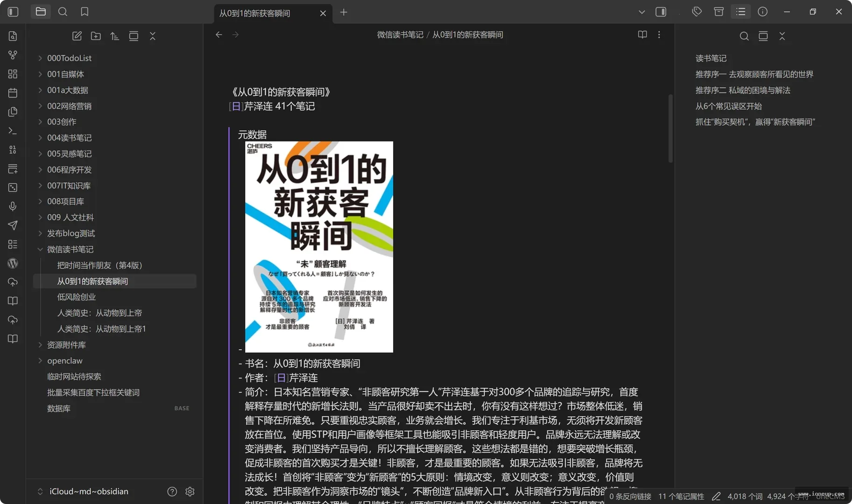Toggle editing mode pencil status icon
The image size is (852, 504).
(716, 496)
